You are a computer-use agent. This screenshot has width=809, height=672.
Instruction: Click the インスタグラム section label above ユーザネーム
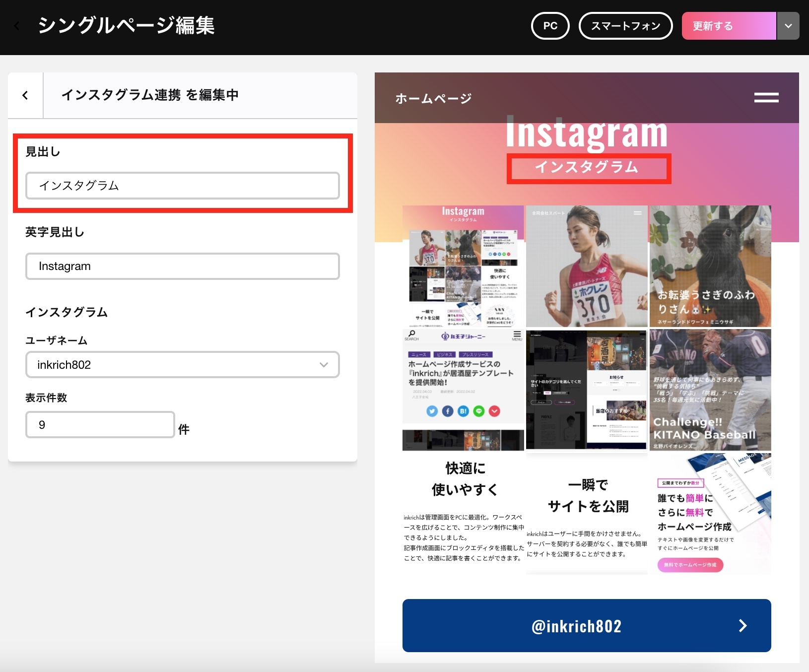[x=67, y=312]
